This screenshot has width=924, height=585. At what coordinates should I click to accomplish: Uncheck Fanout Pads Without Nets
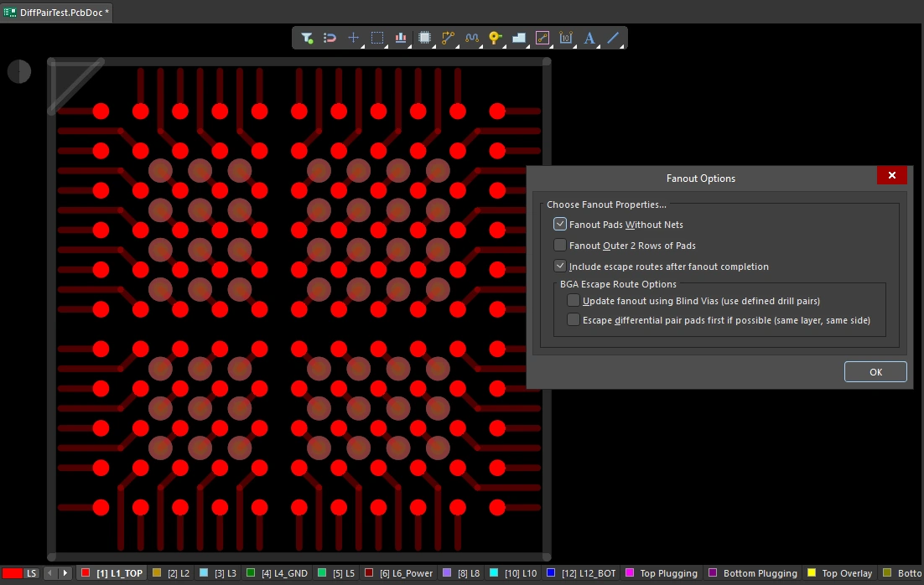coord(559,224)
